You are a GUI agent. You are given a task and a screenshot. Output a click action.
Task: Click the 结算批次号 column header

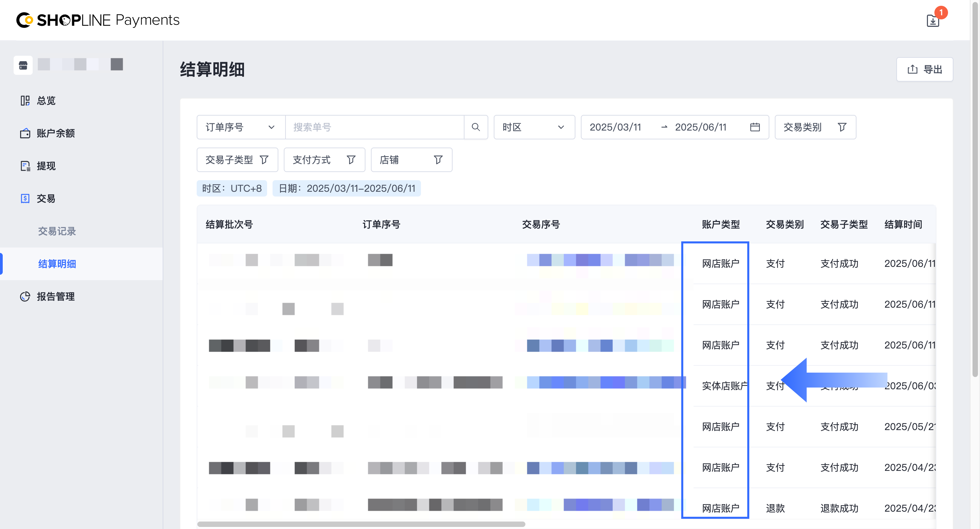(229, 225)
